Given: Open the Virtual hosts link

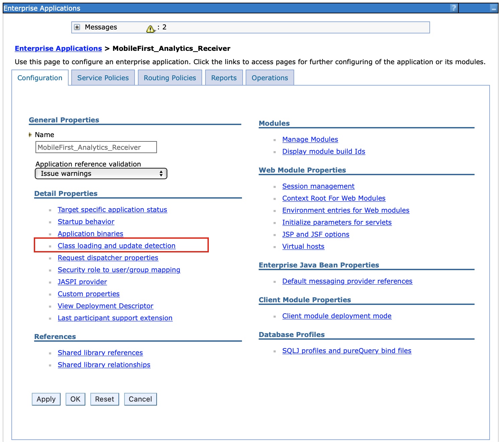Looking at the screenshot, I should tap(303, 246).
